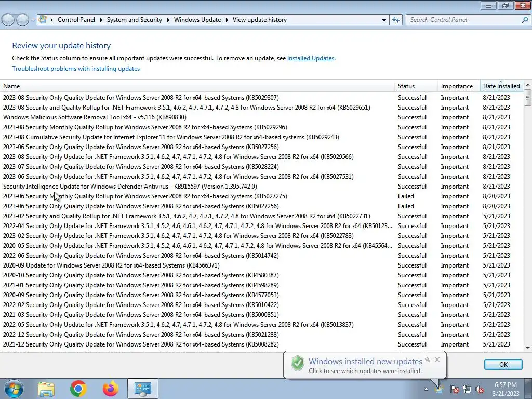The width and height of the screenshot is (532, 399).
Task: Click the Back navigation arrow button
Action: pos(8,20)
